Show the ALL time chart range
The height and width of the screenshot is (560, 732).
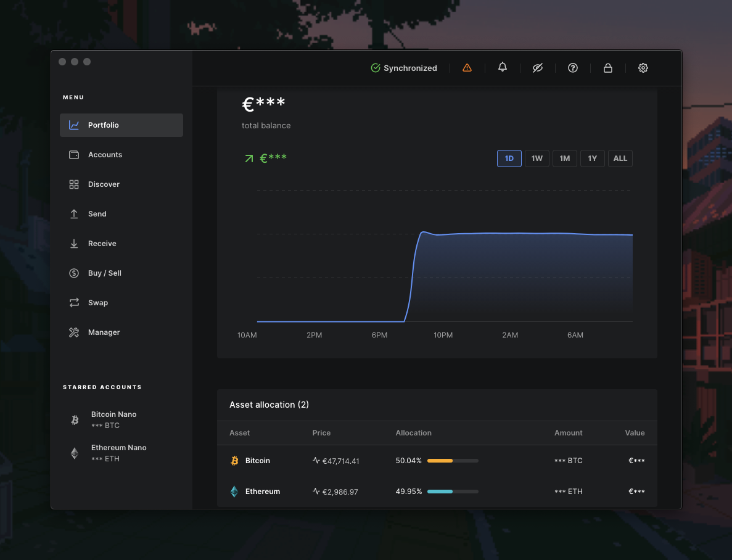click(x=620, y=159)
